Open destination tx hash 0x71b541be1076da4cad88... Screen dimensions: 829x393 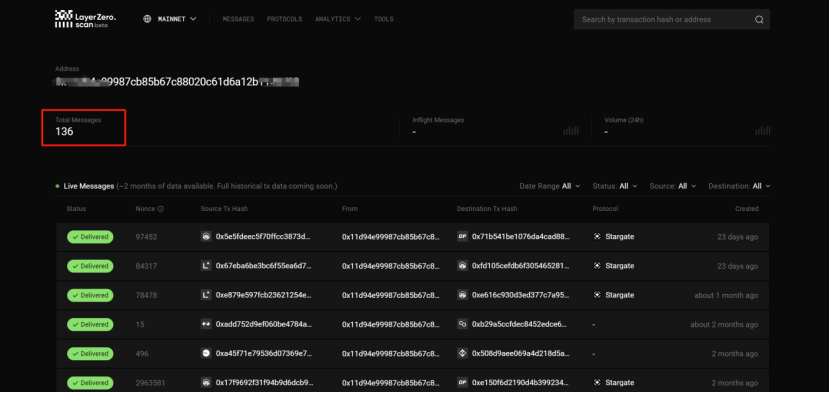[x=521, y=236]
